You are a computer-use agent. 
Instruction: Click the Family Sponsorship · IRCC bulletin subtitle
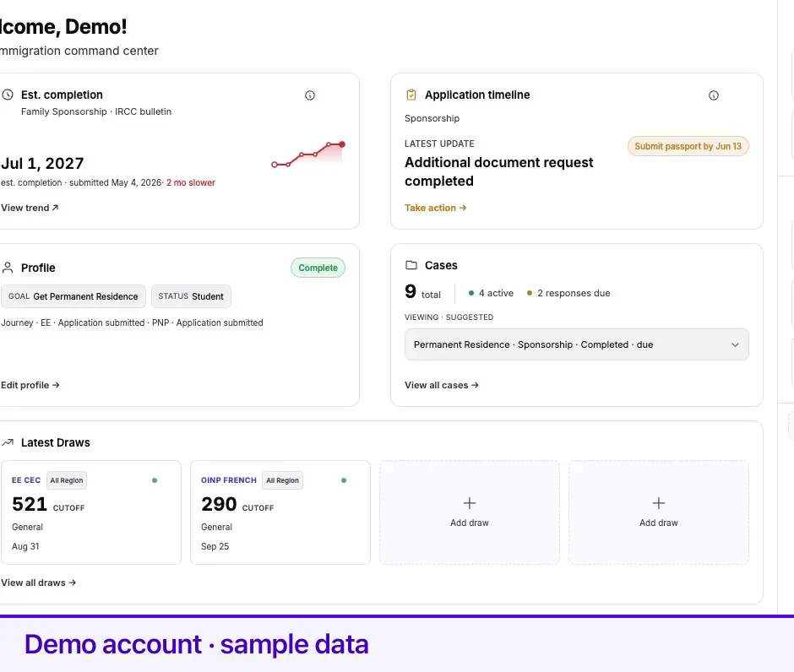96,111
